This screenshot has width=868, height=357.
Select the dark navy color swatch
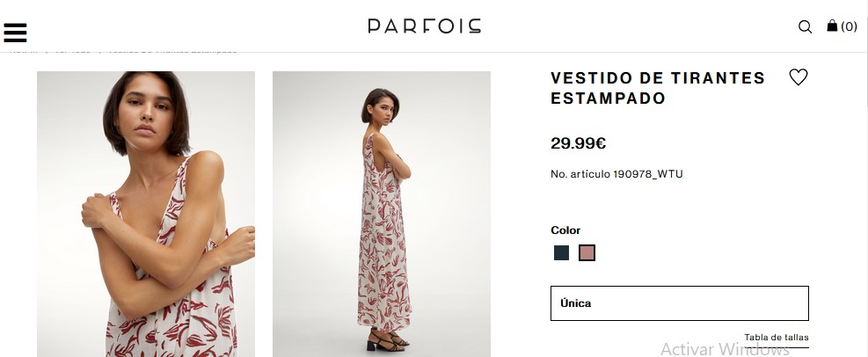coord(562,253)
